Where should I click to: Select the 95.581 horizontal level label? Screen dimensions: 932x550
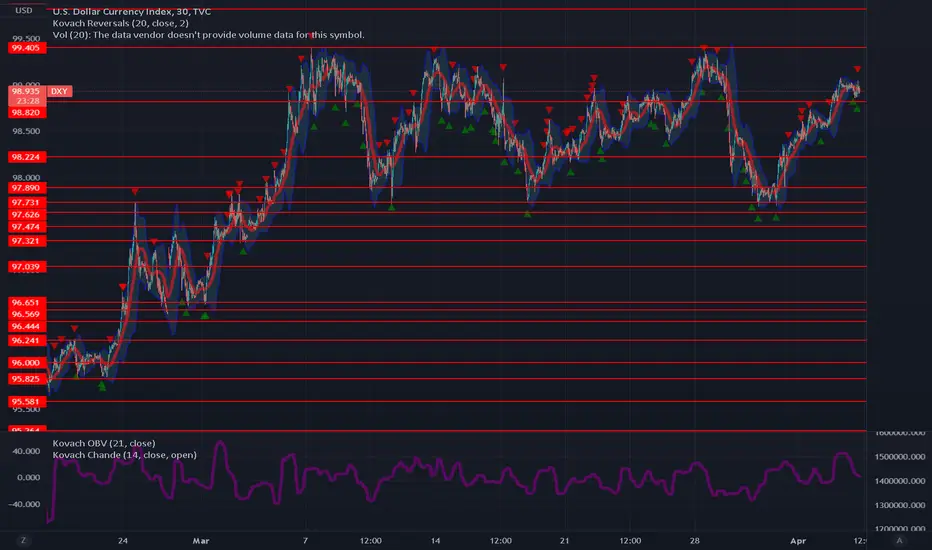27,401
